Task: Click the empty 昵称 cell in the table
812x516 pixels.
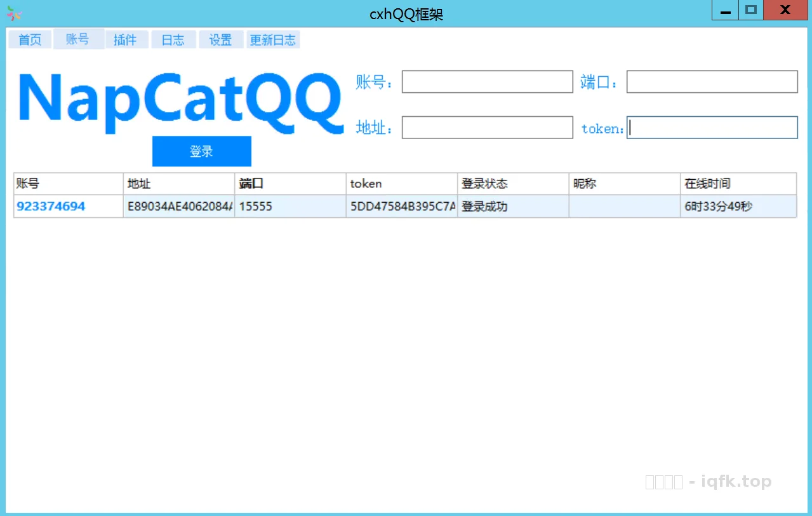Action: click(x=623, y=206)
